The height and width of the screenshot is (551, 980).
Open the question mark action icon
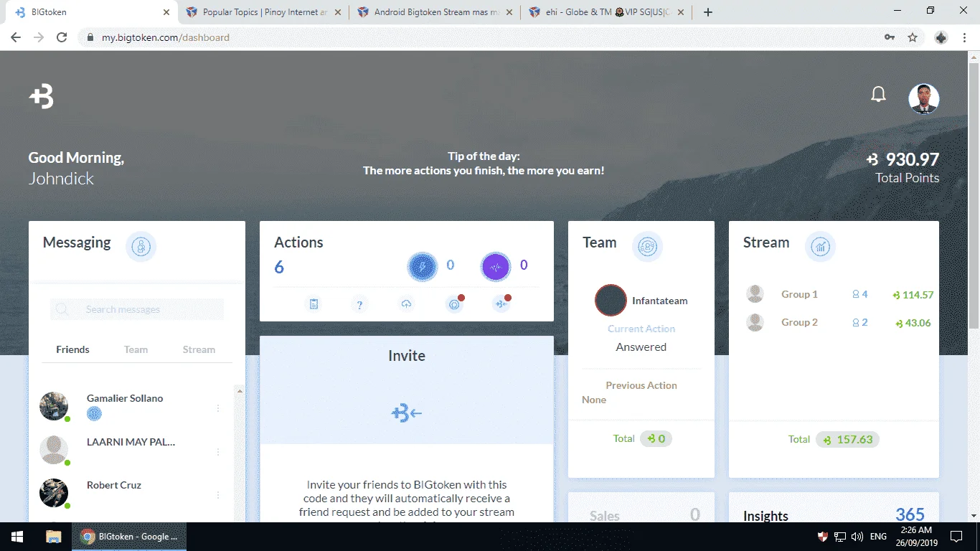[359, 304]
